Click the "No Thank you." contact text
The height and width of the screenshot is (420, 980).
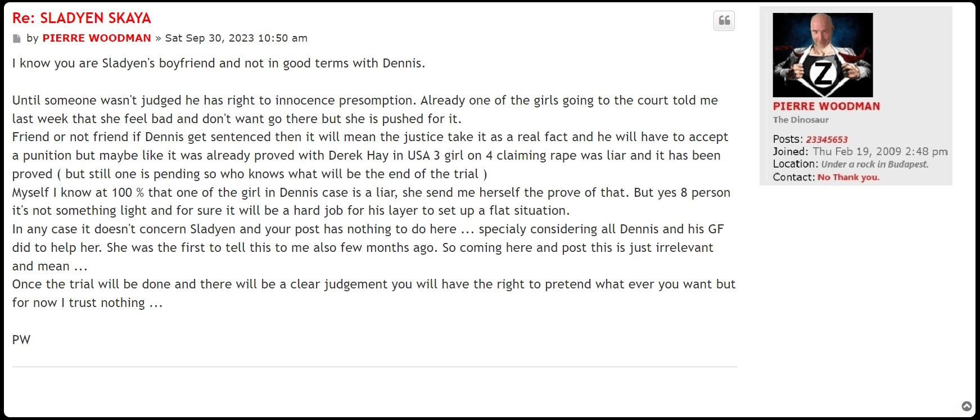848,177
